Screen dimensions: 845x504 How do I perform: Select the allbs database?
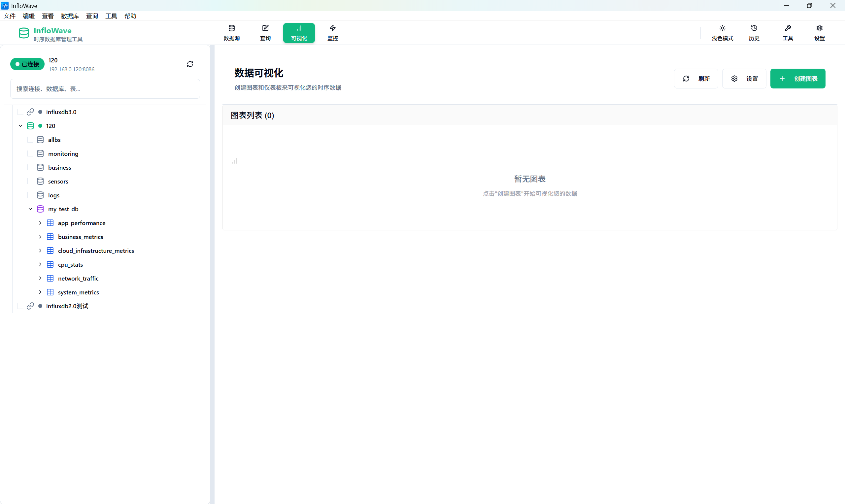pyautogui.click(x=54, y=140)
